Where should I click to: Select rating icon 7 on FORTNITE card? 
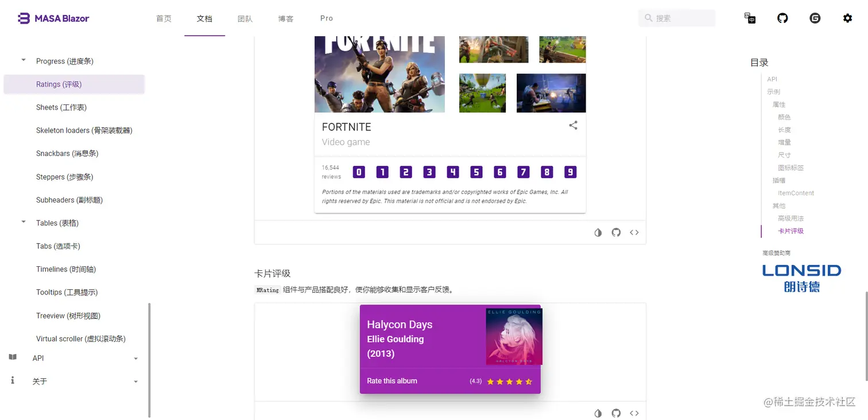pyautogui.click(x=523, y=172)
